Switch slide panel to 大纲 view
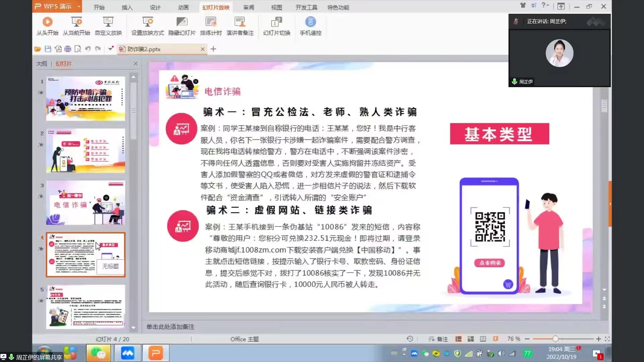 (x=42, y=64)
